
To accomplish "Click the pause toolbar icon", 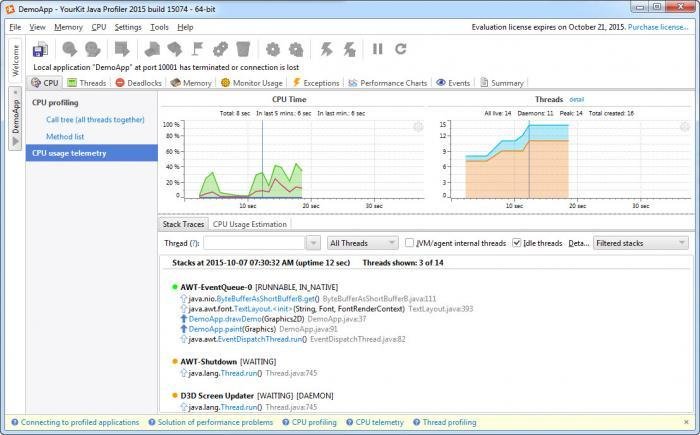I will (377, 49).
